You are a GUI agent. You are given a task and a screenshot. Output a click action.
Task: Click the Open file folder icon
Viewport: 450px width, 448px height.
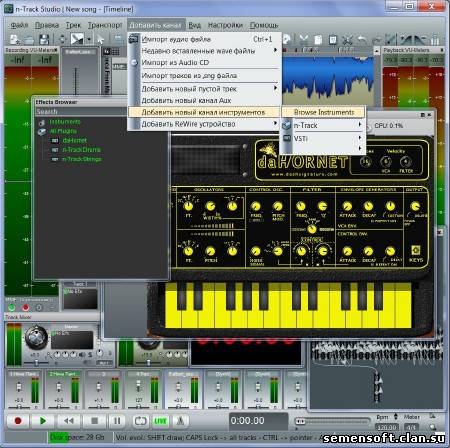pyautogui.click(x=29, y=40)
